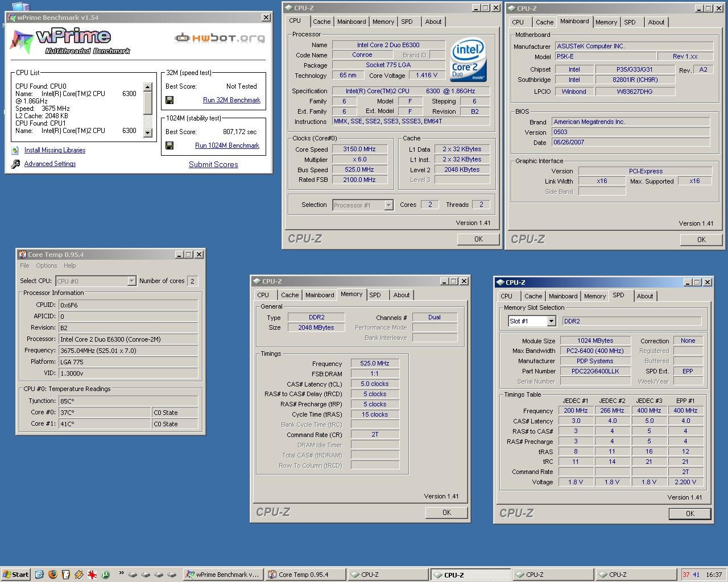Click the Run 32M Benchmark link
This screenshot has width=728, height=582.
tap(231, 100)
